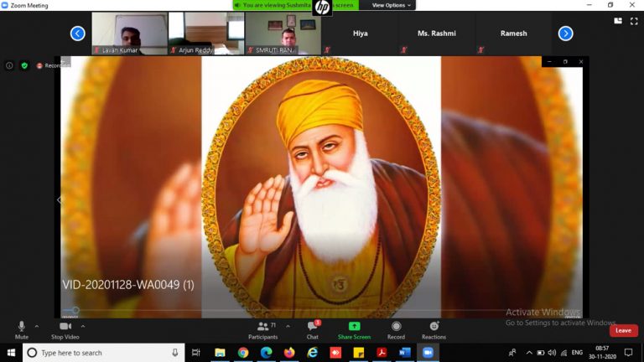Stop Video camera button
The height and width of the screenshot is (362, 644).
[65, 330]
